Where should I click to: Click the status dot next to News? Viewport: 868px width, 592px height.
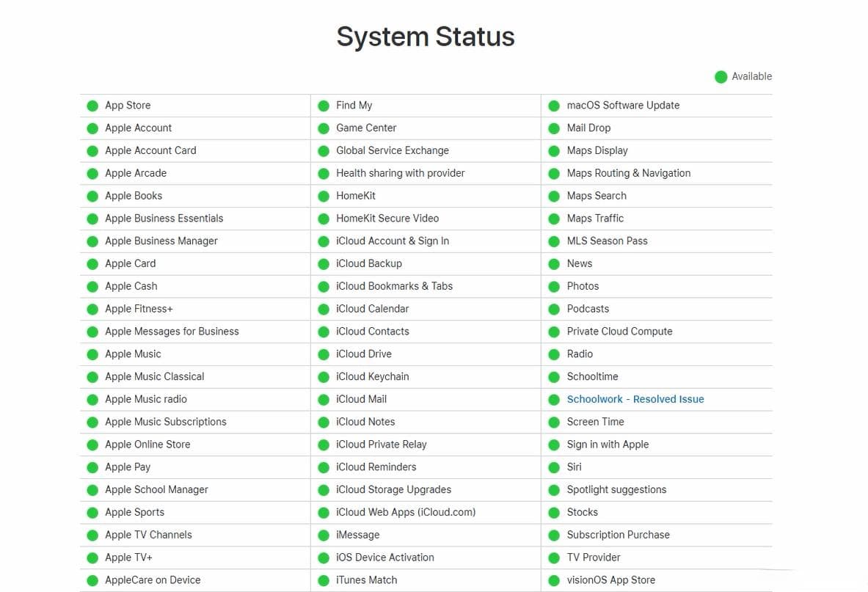[553, 264]
